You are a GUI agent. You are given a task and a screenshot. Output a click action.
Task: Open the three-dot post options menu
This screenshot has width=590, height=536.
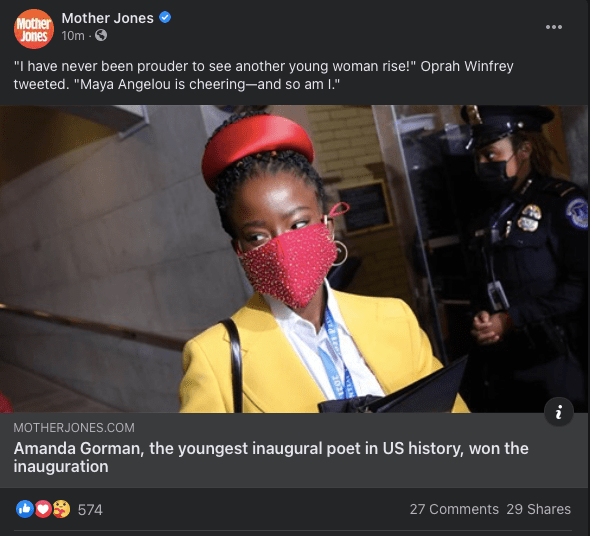(554, 27)
